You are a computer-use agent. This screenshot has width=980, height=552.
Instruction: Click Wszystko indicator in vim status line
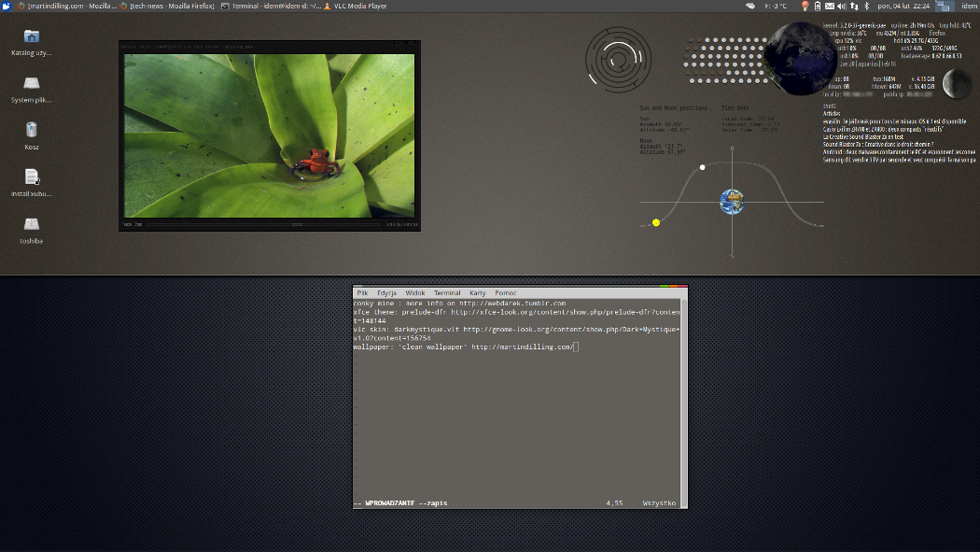coord(659,503)
